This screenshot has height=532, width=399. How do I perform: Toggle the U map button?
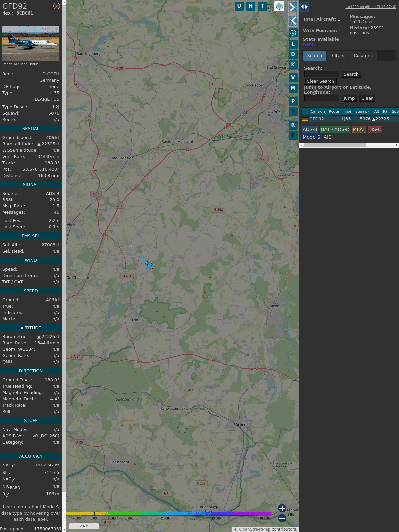[239, 6]
